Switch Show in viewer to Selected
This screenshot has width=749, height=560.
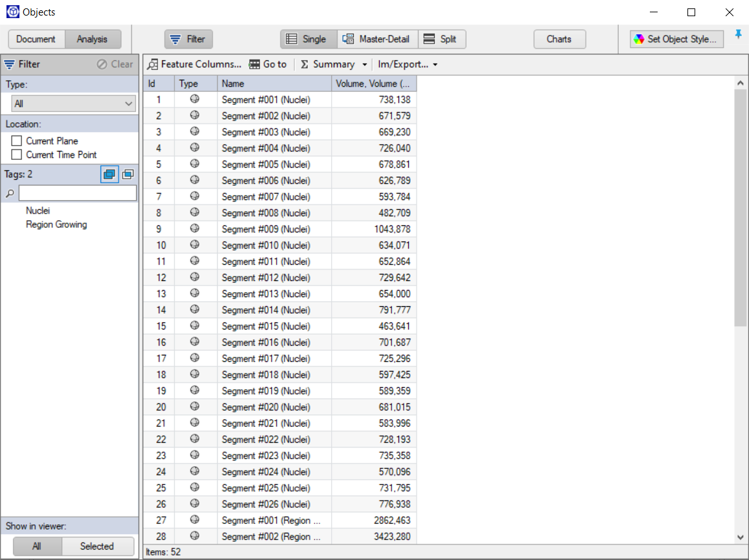(x=98, y=546)
